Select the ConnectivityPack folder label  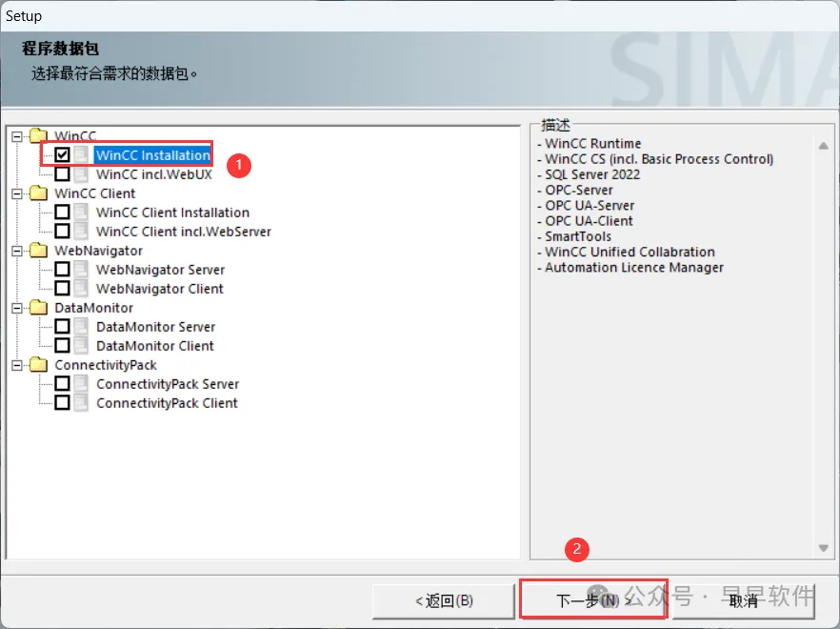click(106, 365)
